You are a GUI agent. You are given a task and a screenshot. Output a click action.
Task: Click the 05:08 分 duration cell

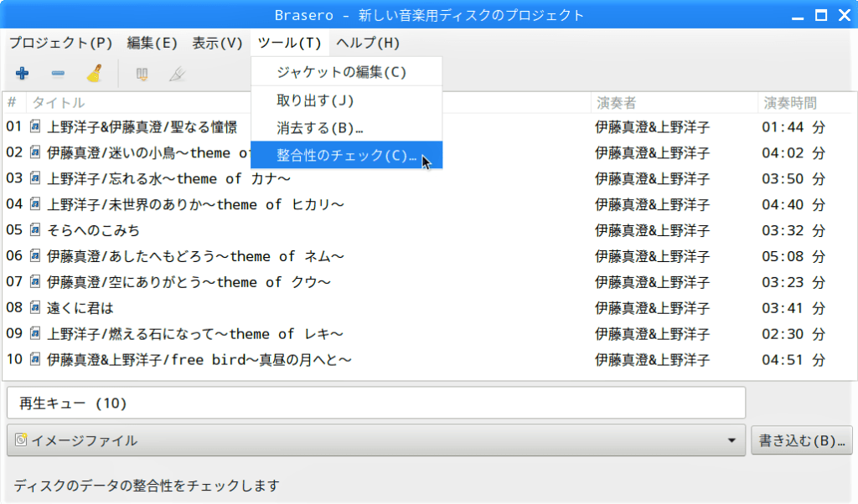tap(793, 256)
